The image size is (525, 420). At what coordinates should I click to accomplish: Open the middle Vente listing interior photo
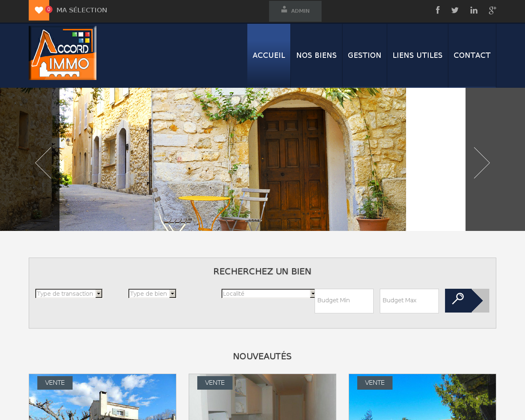[x=262, y=397]
